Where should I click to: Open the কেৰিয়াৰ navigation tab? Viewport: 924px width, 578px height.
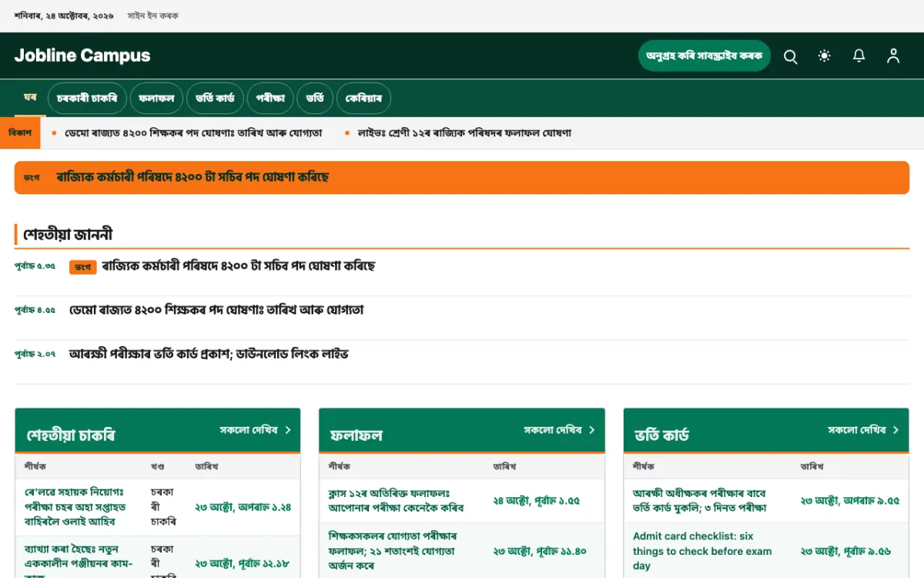[x=363, y=99]
